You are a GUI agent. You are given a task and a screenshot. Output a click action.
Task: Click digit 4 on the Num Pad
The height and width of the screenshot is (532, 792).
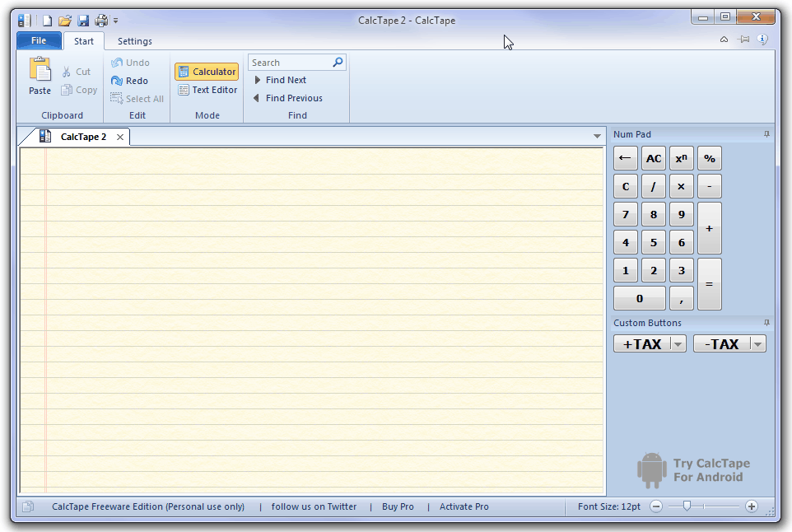click(x=626, y=242)
